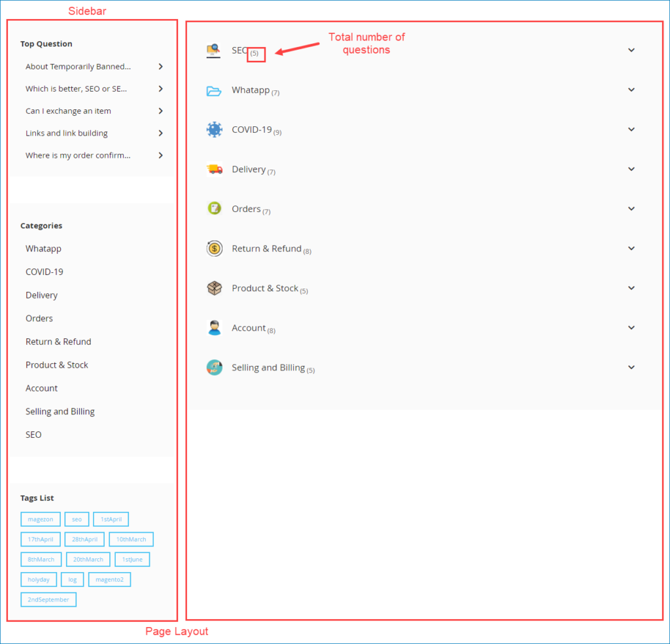The image size is (670, 644).
Task: Click the Product & Stock box icon
Action: click(215, 288)
